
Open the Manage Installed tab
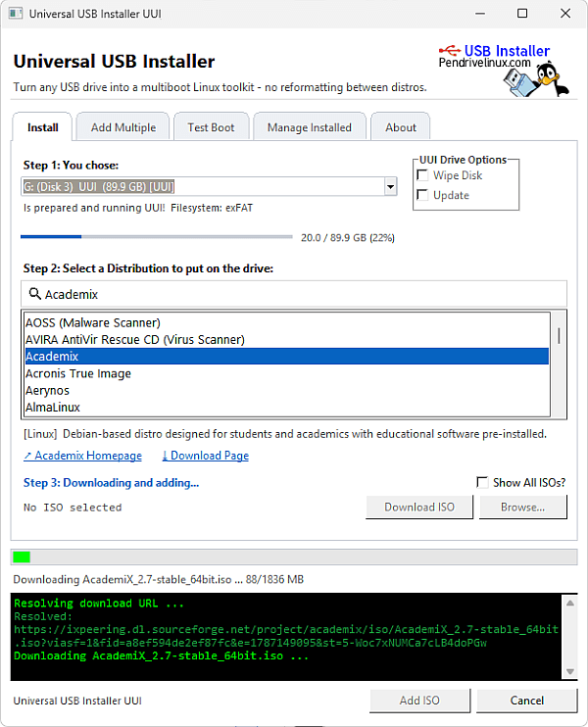310,127
